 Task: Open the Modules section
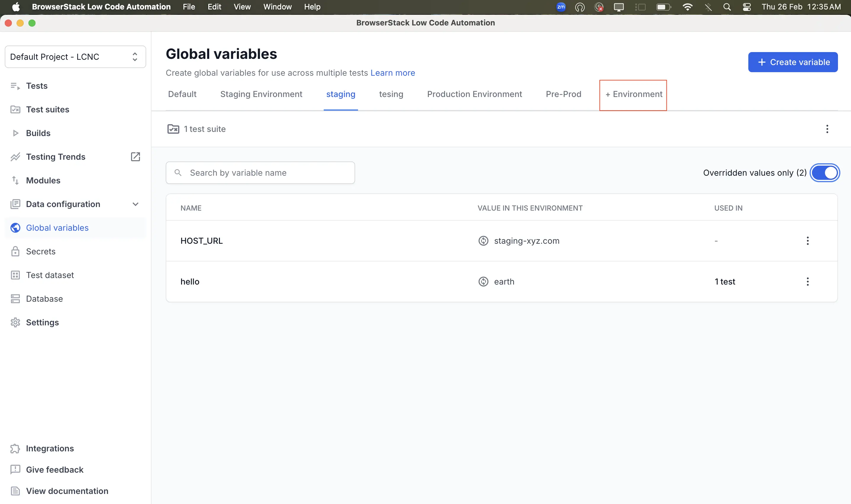tap(43, 180)
